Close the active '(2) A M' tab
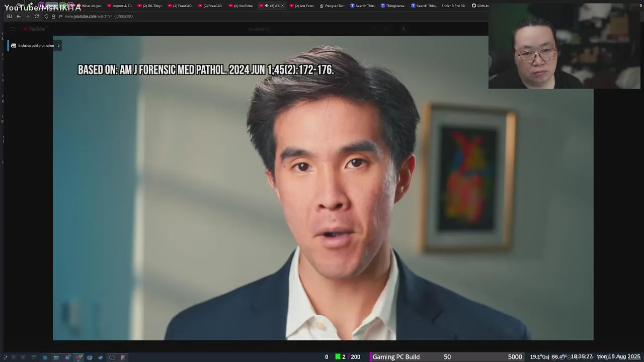 click(282, 6)
